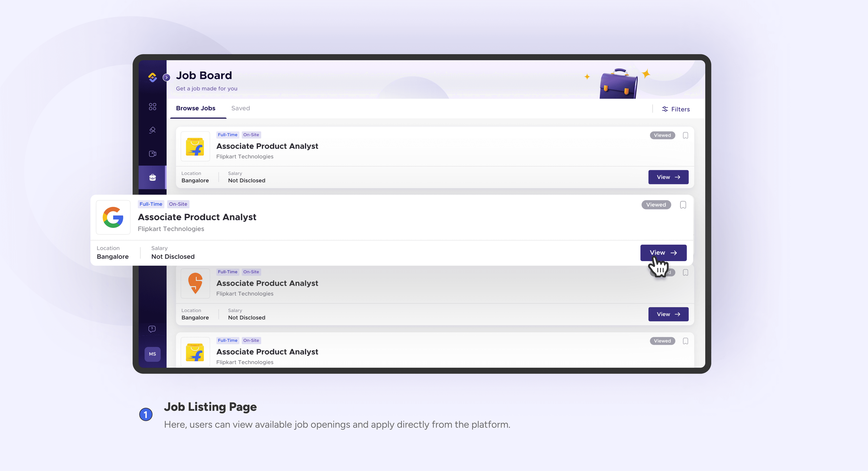Select the Browse Jobs tab

click(195, 108)
